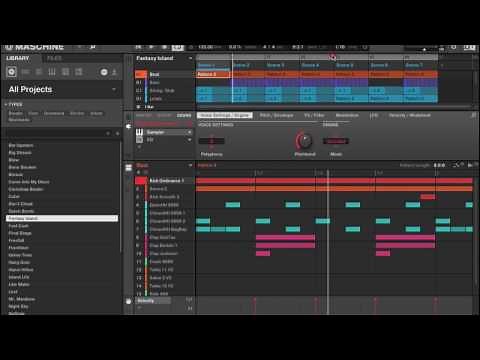This screenshot has width=480, height=360.
Task: Click the header search magnifier icon
Action: click(93, 47)
